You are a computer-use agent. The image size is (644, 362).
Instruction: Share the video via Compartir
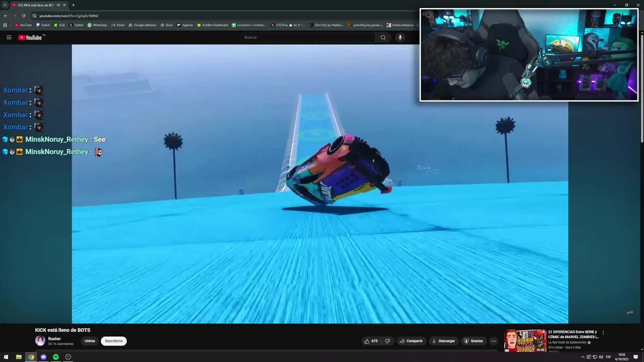coord(411,341)
